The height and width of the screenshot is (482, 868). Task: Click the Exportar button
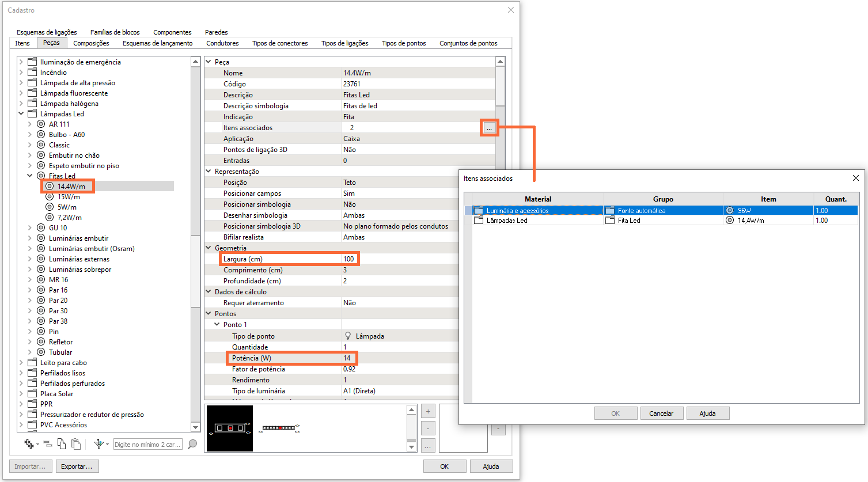[x=77, y=466]
